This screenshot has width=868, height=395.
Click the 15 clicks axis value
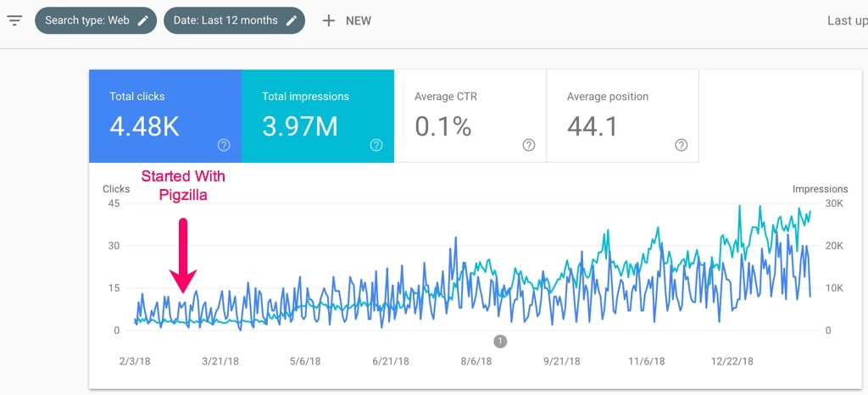point(113,288)
